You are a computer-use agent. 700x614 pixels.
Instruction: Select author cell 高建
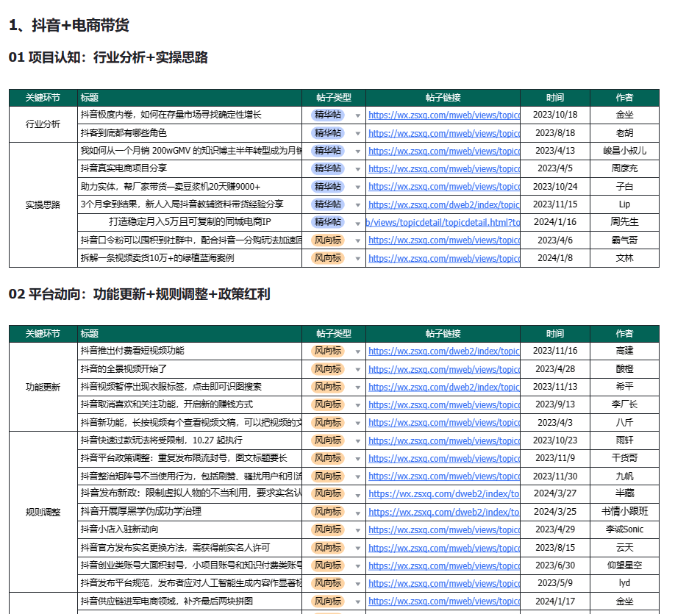(624, 351)
